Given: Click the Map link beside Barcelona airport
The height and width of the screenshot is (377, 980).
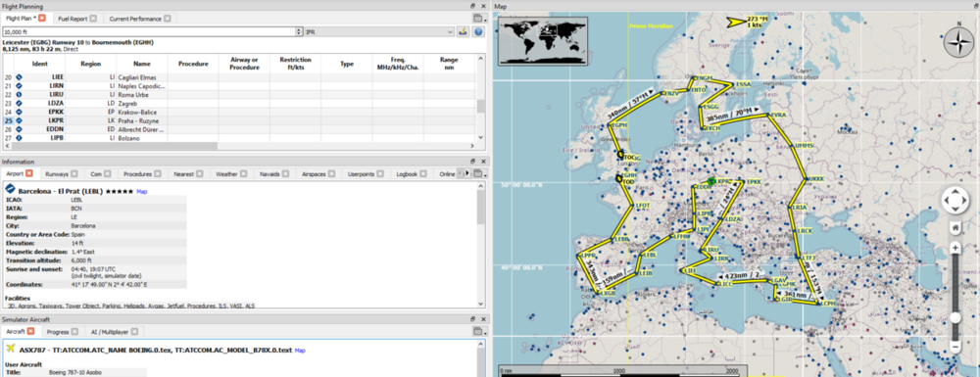Looking at the screenshot, I should click(142, 191).
